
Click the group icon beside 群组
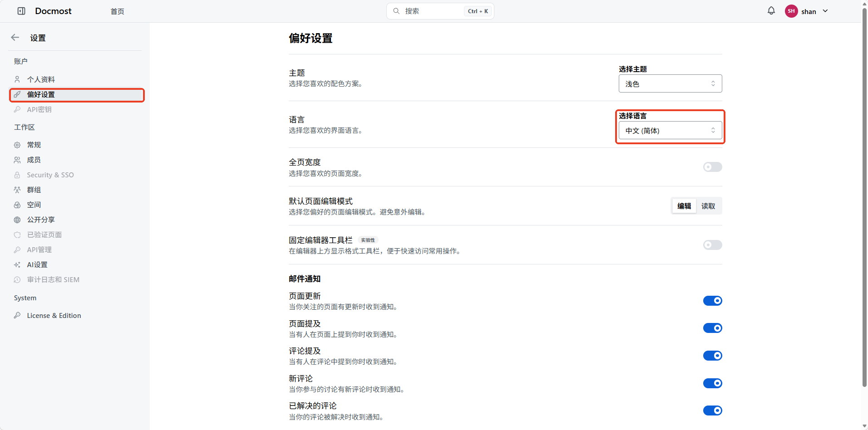(x=17, y=190)
